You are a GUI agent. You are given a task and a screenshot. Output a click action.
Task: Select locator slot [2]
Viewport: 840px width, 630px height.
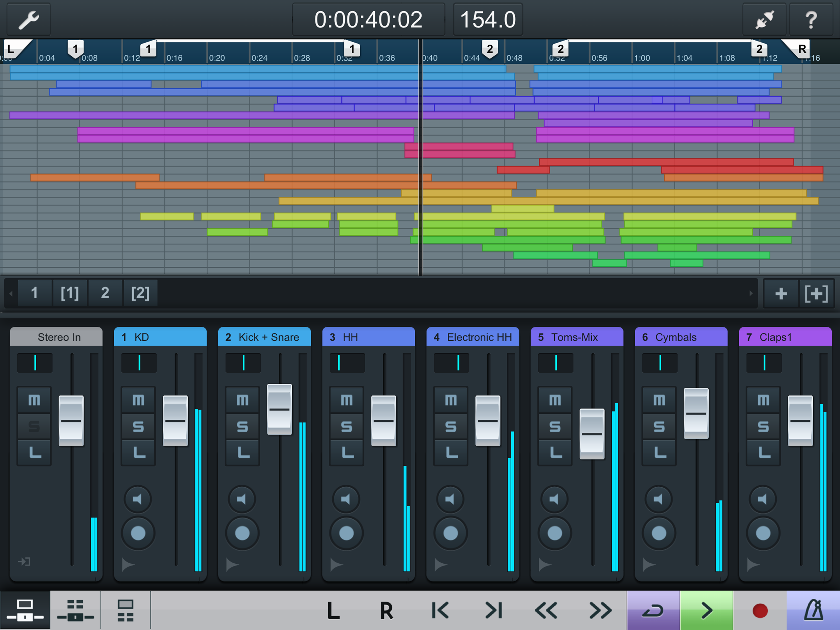tap(140, 293)
